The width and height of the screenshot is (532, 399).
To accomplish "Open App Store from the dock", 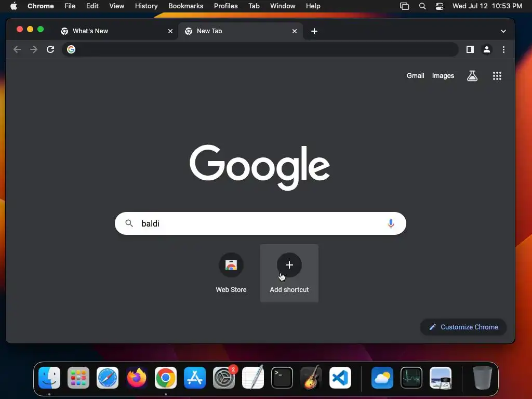I will coord(195,378).
